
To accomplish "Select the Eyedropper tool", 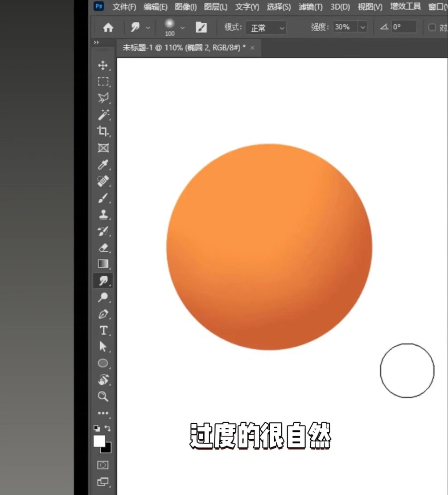I will click(103, 164).
